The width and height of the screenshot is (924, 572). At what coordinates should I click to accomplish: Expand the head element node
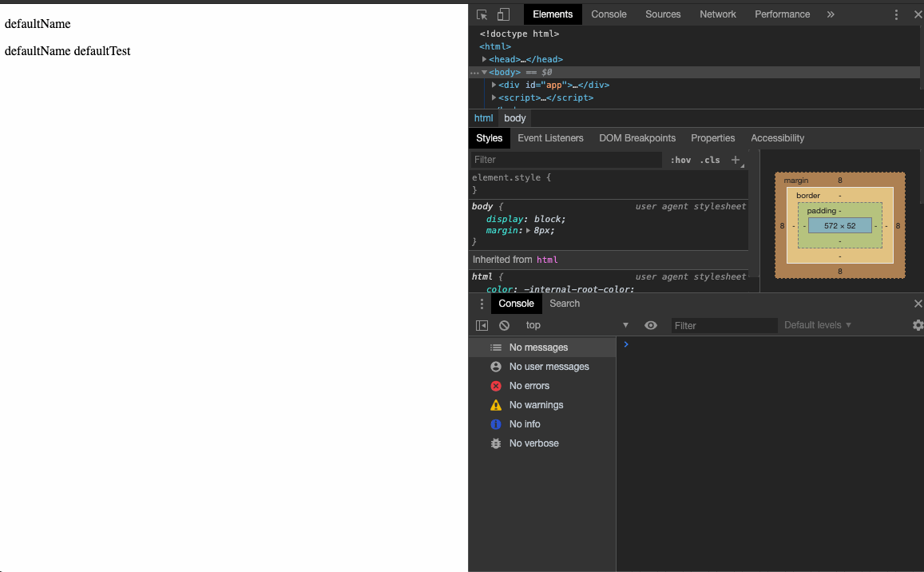[484, 59]
